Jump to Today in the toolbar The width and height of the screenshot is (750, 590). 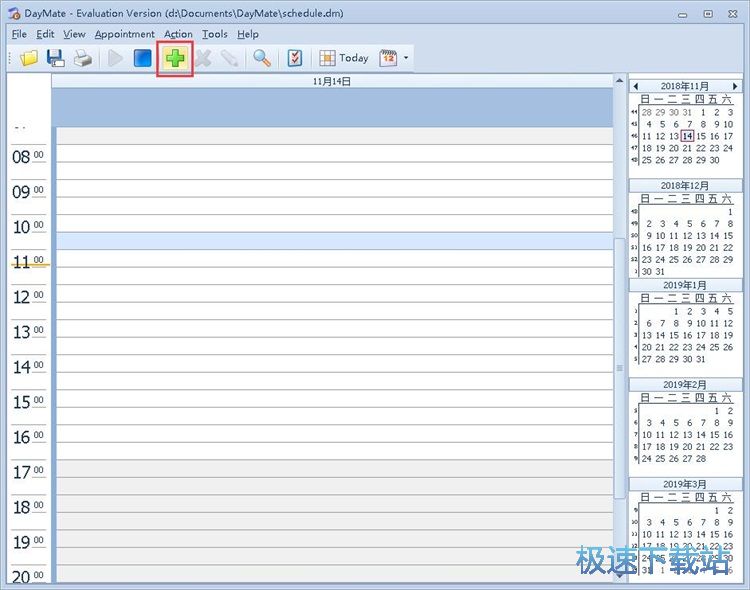[344, 58]
